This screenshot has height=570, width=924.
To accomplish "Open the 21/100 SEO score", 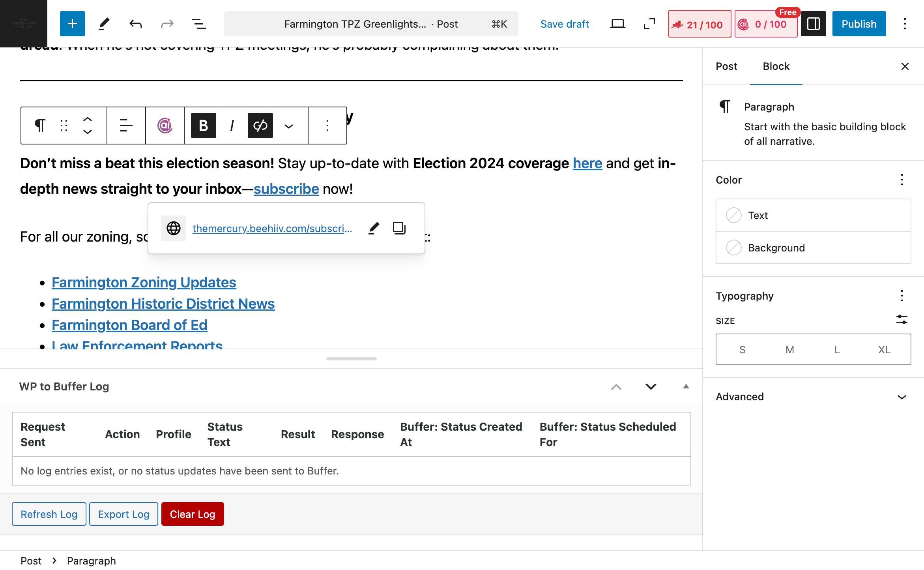I will (x=700, y=24).
